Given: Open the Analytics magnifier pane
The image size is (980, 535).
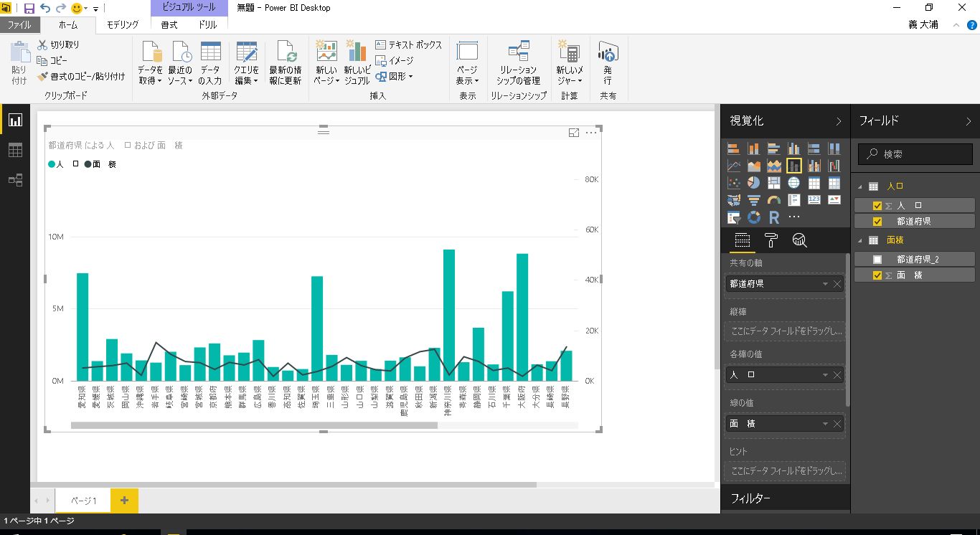Looking at the screenshot, I should 799,240.
